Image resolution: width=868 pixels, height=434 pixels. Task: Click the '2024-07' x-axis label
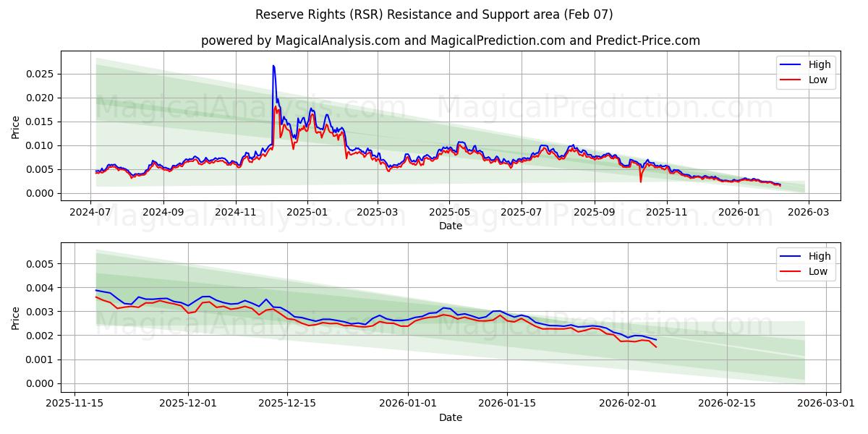point(91,213)
